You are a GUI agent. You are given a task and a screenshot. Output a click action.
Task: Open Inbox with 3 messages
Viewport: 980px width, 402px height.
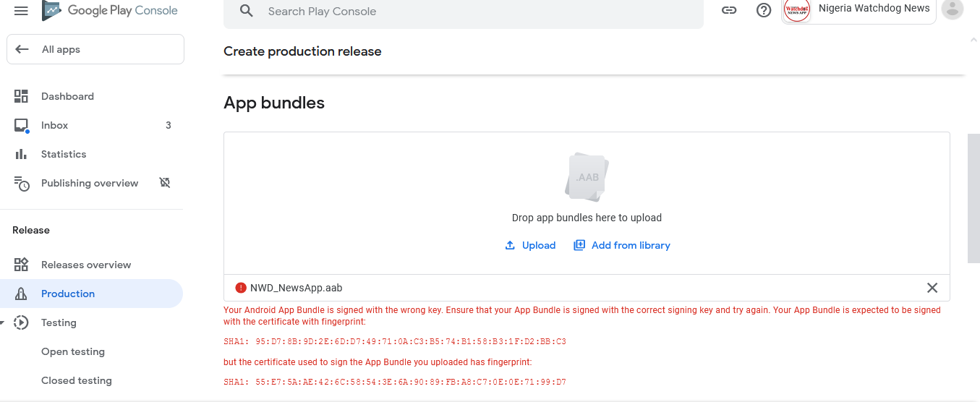pyautogui.click(x=55, y=125)
